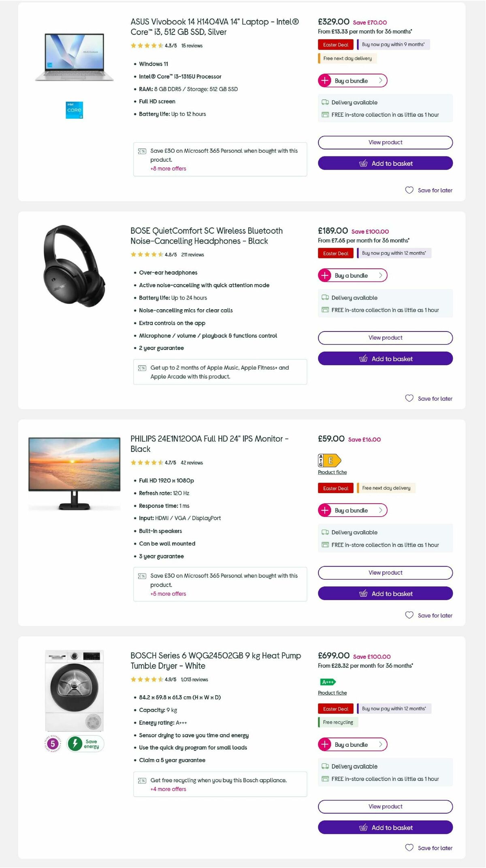Expand the +5 more offers on the Philips monitor
Image resolution: width=486 pixels, height=868 pixels.
pyautogui.click(x=168, y=594)
